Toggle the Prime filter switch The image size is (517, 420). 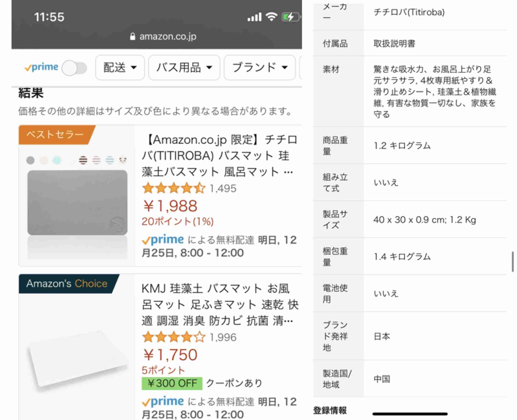(x=74, y=68)
